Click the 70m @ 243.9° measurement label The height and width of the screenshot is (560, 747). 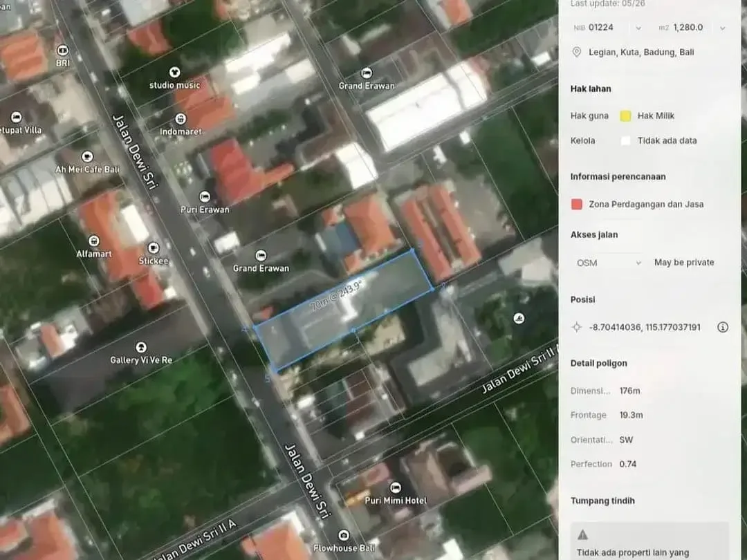click(336, 296)
